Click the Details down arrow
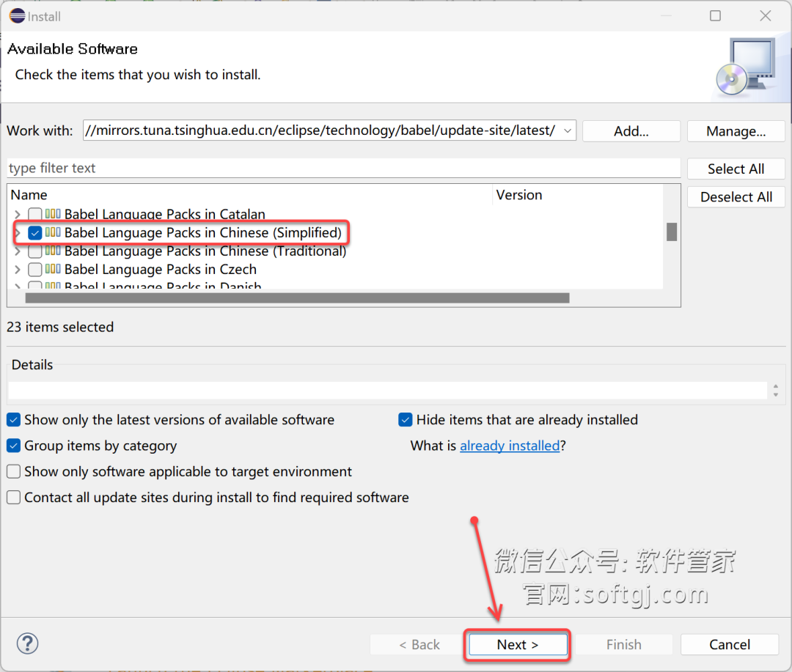792x672 pixels. tap(776, 394)
